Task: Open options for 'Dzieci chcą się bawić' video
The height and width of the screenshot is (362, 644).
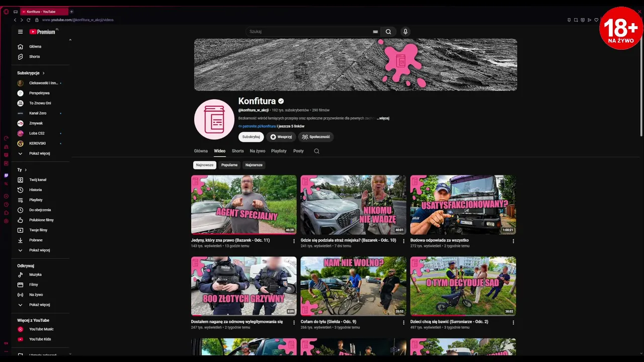Action: [513, 323]
